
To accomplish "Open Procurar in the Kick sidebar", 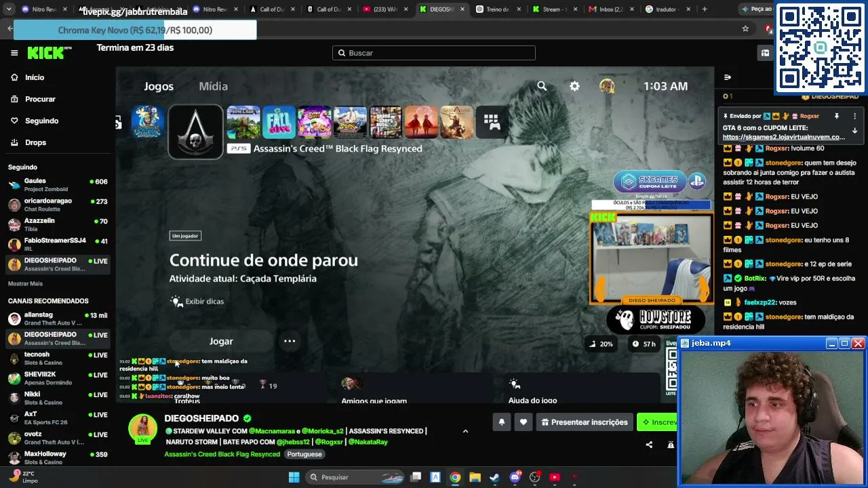I will 40,99.
